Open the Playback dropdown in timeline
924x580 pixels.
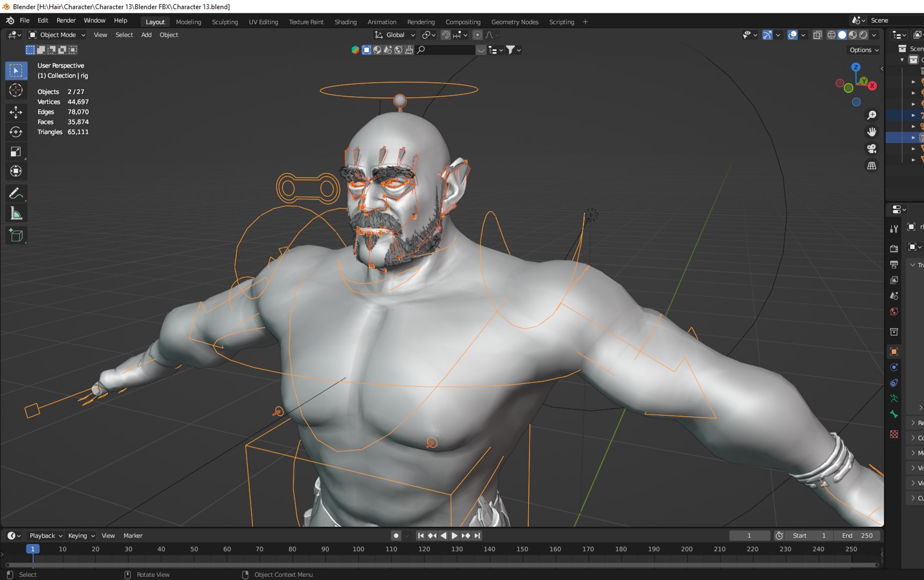point(46,535)
